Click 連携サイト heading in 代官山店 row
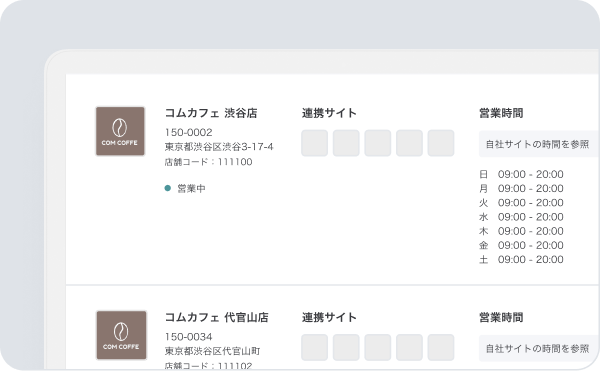Screen dimensions: 600x371 [329, 317]
